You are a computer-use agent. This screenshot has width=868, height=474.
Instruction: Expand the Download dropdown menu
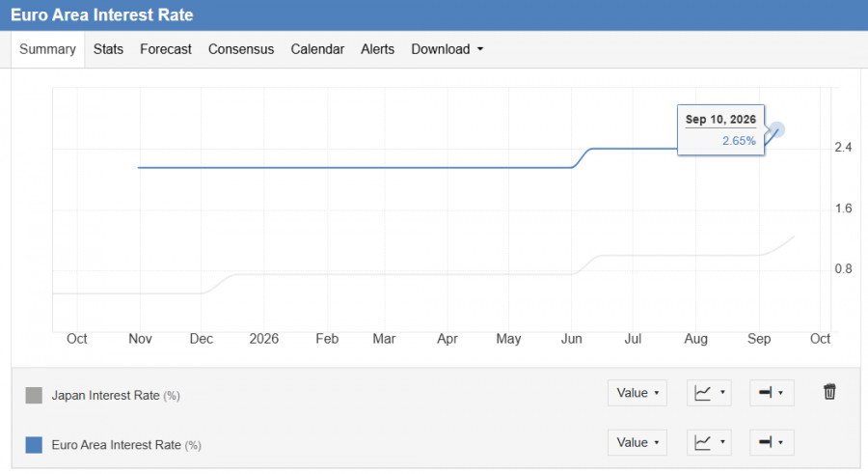coord(447,49)
